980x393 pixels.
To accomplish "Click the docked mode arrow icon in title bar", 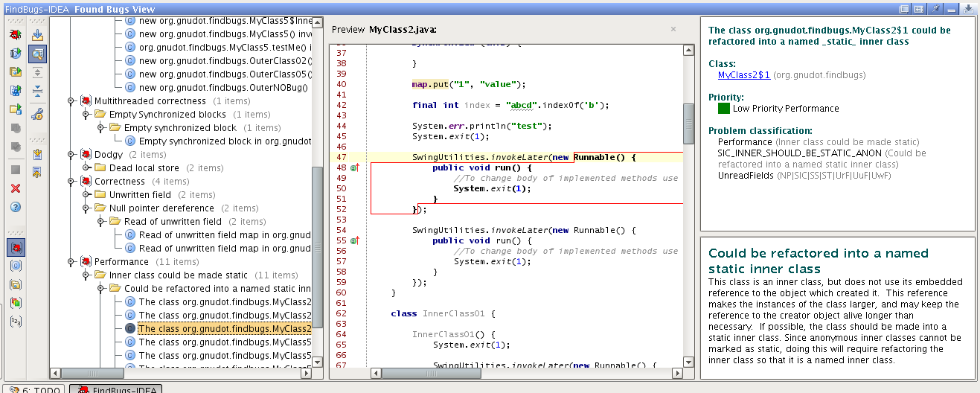I will tap(919, 9).
